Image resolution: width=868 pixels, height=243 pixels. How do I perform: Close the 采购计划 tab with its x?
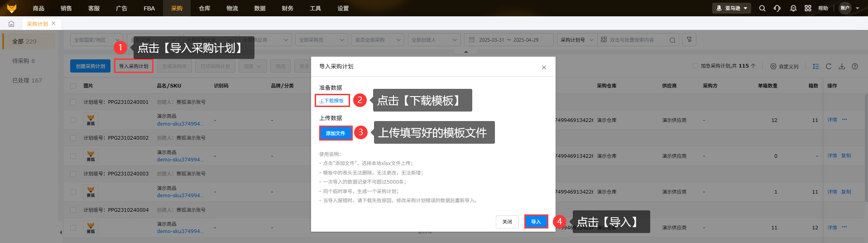point(53,23)
